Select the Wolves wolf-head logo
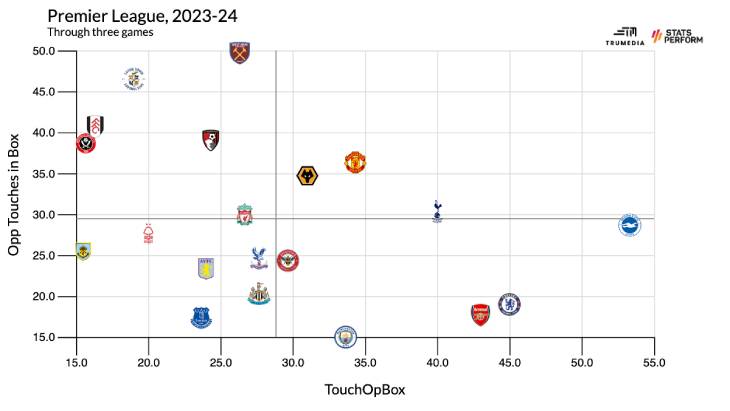This screenshot has height=411, width=730. tap(308, 177)
